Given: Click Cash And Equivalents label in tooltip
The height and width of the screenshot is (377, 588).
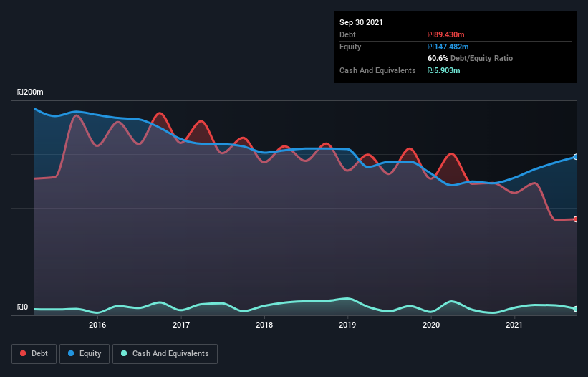Looking at the screenshot, I should point(377,70).
